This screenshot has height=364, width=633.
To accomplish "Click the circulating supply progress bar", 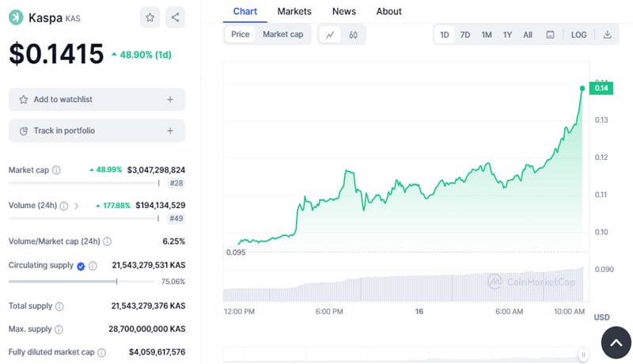I will coord(81,281).
